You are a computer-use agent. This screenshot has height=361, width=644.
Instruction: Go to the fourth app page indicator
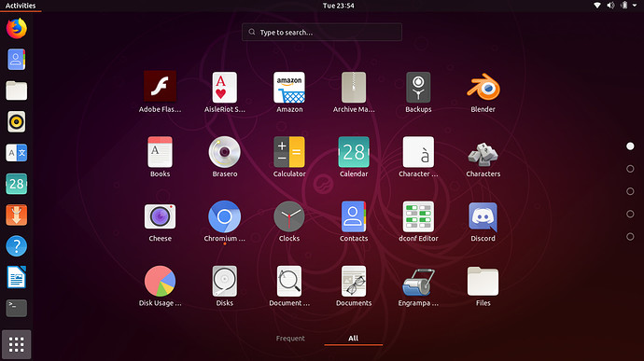click(x=630, y=214)
